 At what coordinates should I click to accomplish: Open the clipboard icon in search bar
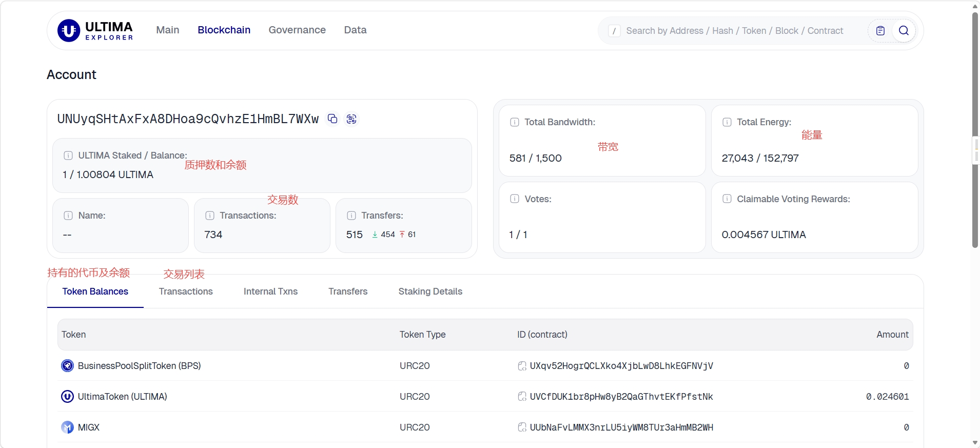(880, 31)
